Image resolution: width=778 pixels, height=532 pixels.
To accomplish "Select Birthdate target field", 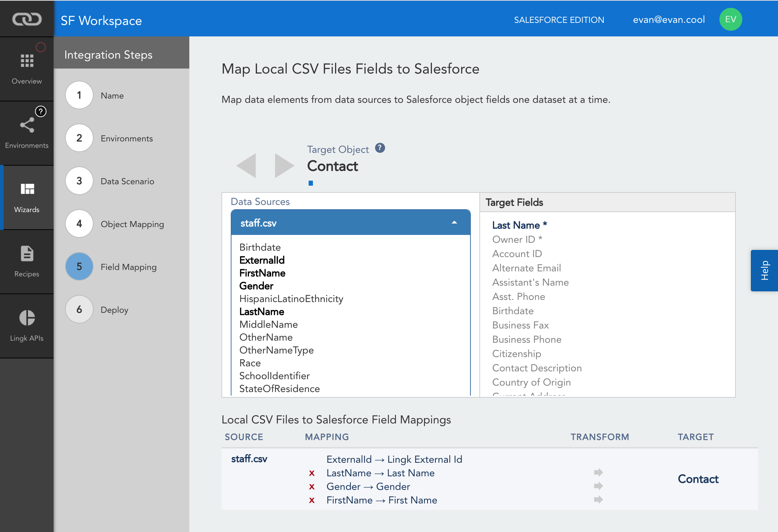I will [513, 311].
